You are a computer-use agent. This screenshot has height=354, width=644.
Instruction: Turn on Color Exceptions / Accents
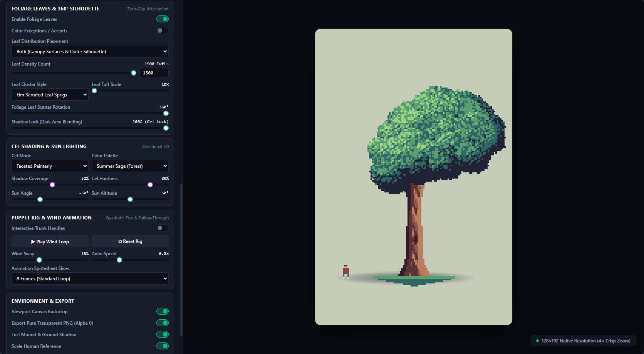163,30
